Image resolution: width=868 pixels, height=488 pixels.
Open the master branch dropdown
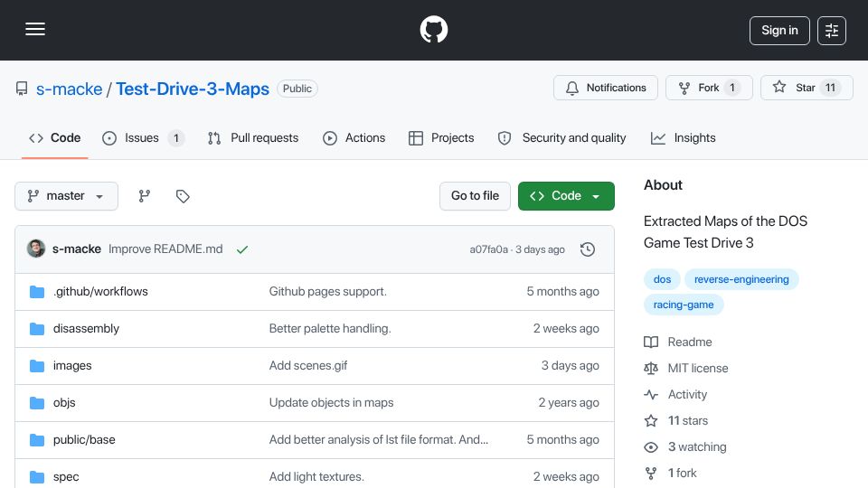tap(66, 196)
